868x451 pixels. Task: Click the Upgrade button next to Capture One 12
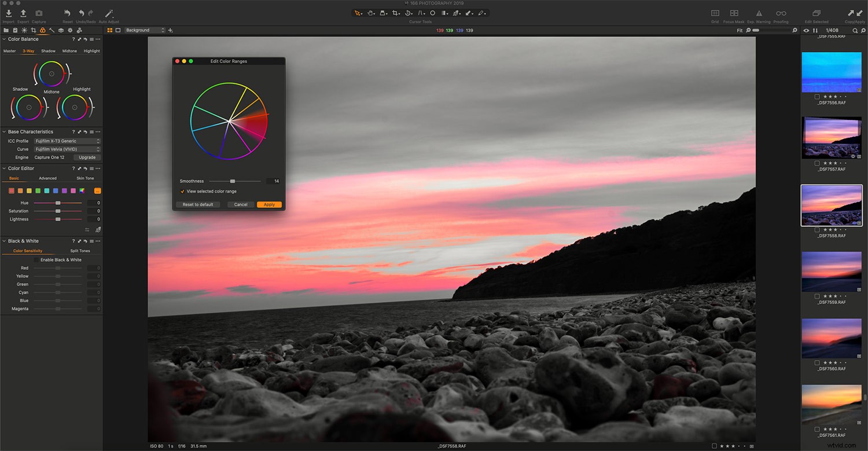coord(86,157)
